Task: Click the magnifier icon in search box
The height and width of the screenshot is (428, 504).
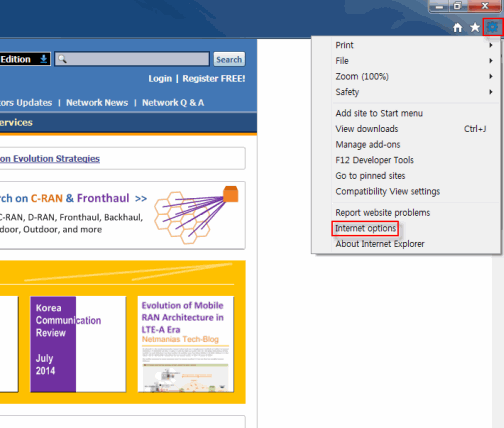Action: tap(62, 59)
